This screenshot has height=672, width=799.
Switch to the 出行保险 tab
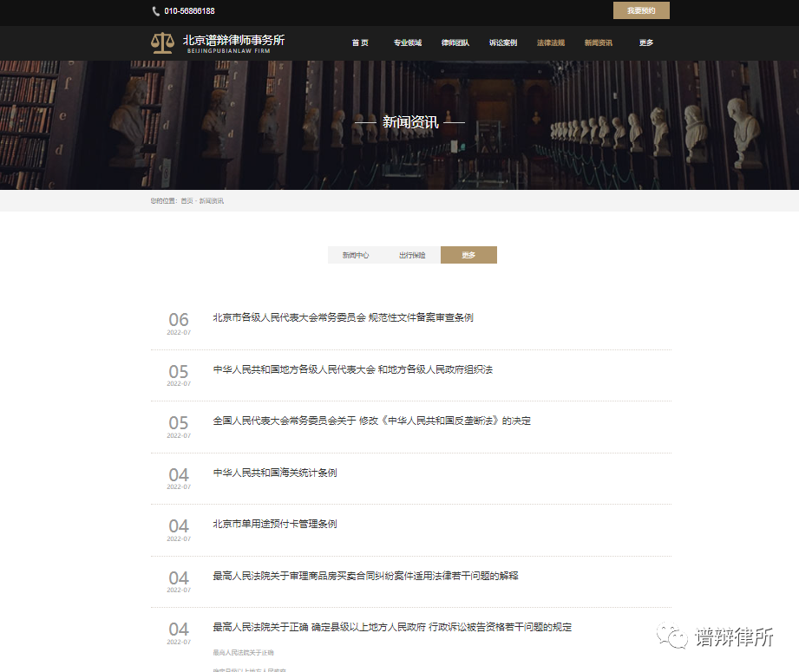point(412,255)
